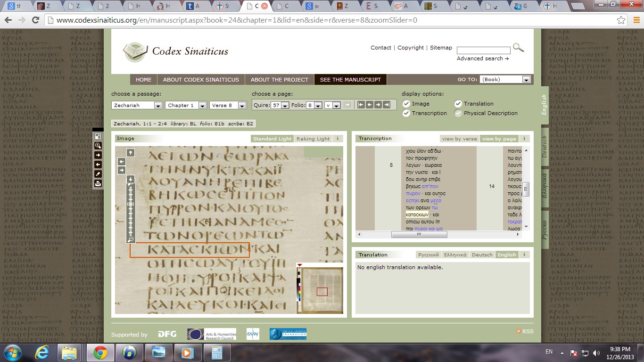Toggle the Translation display checkbox
644x362 pixels.
pyautogui.click(x=458, y=104)
